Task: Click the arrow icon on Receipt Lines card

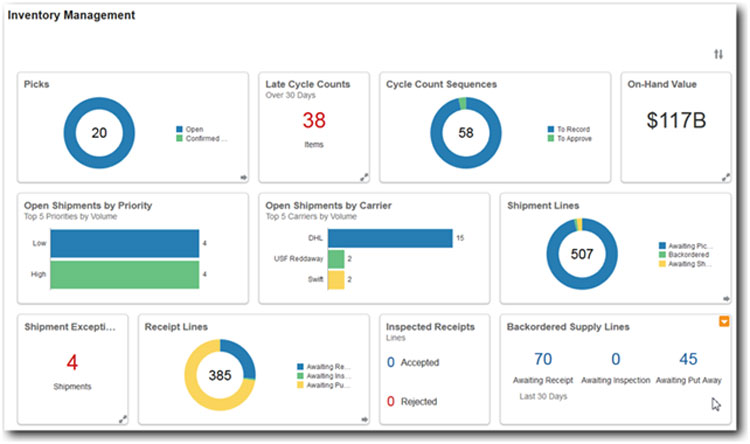Action: (364, 419)
